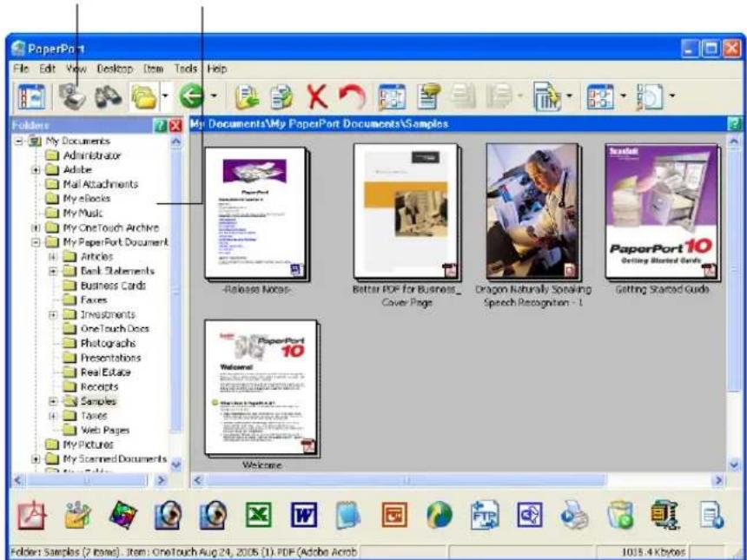Open dropdown next to columns-with-arrow toolbar icon

click(569, 96)
